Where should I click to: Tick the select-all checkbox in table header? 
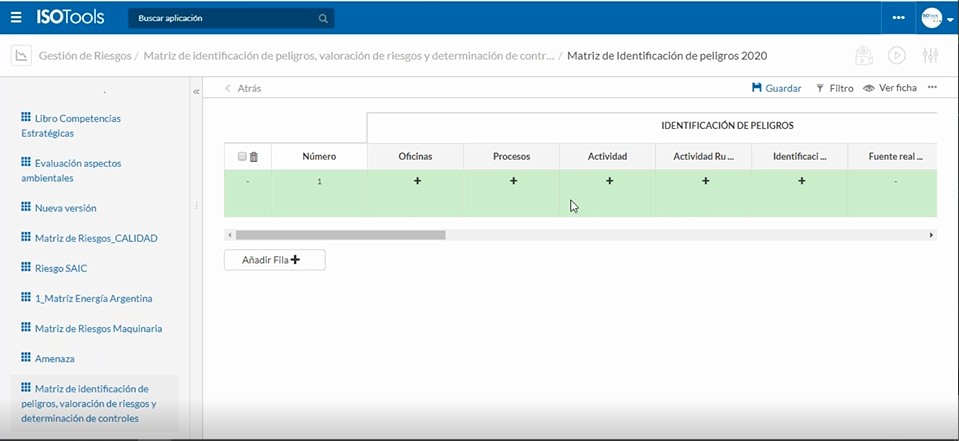[242, 157]
